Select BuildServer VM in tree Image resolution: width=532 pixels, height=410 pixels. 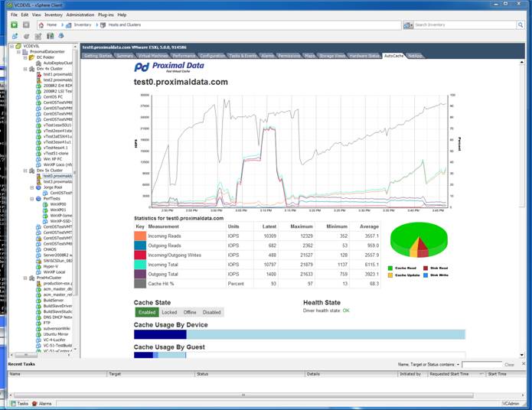pos(54,301)
